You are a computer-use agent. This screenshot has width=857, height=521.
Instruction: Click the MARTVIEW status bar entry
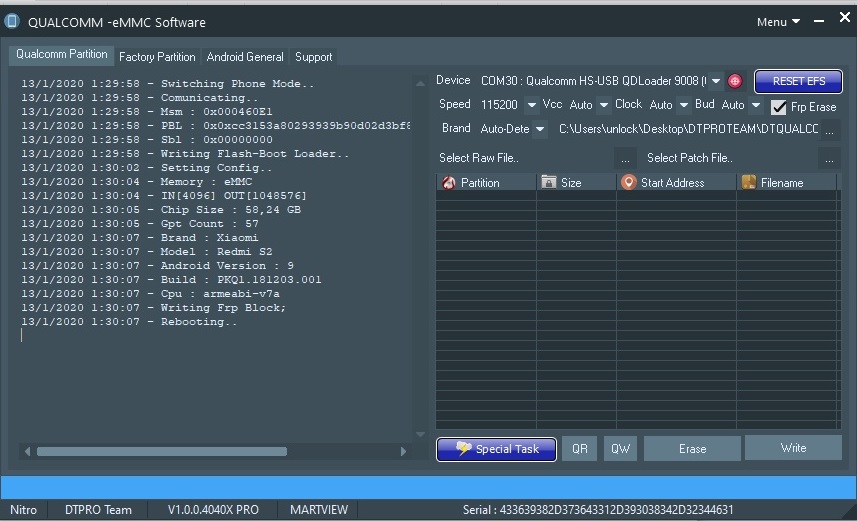click(319, 510)
